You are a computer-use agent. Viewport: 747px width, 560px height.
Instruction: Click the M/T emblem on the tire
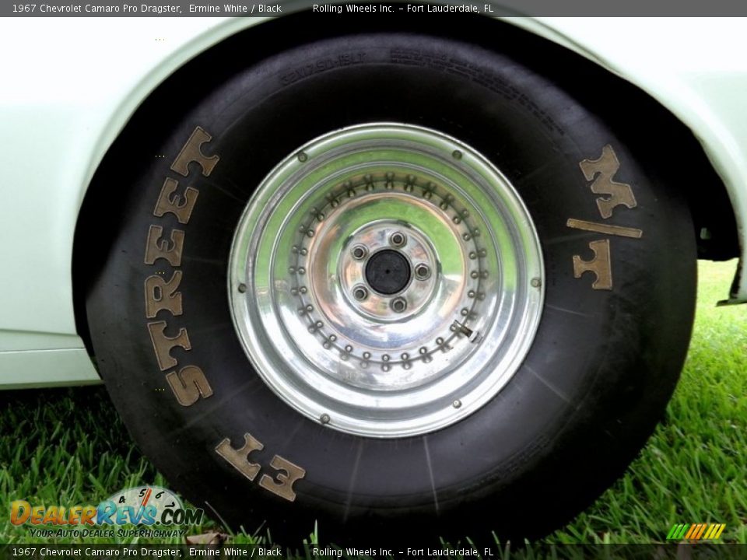604,218
